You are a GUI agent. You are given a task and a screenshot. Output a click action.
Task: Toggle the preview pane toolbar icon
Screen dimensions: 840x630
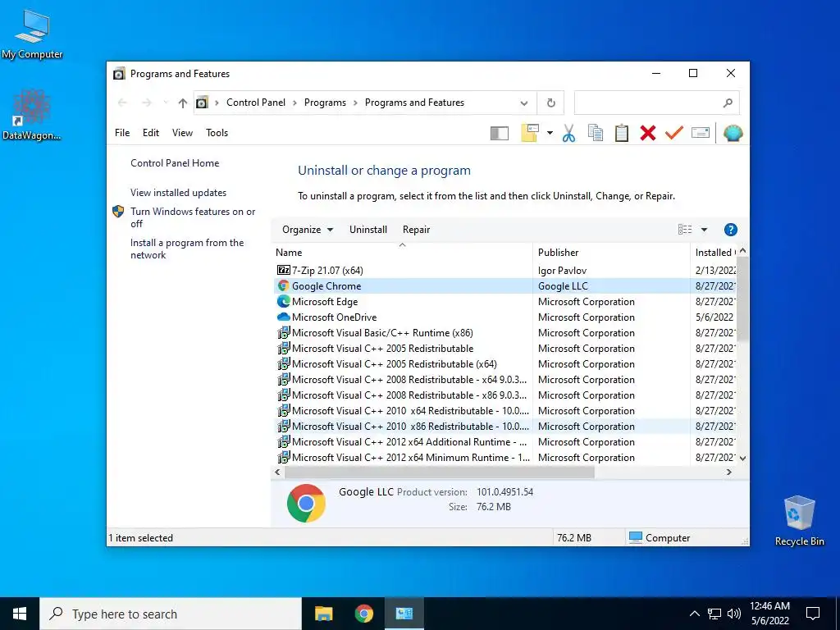(500, 133)
